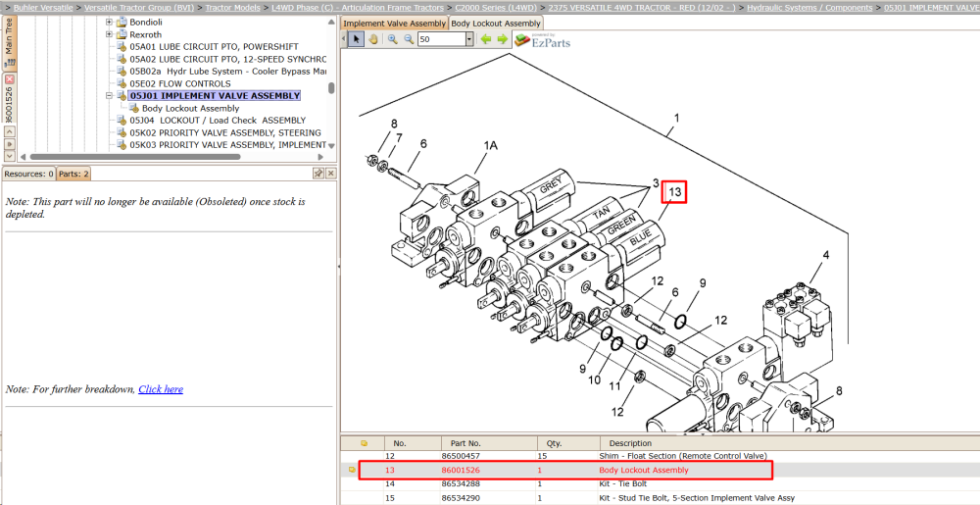Open the Tractor Models breadcrumb link
The width and height of the screenshot is (980, 505).
pyautogui.click(x=232, y=8)
